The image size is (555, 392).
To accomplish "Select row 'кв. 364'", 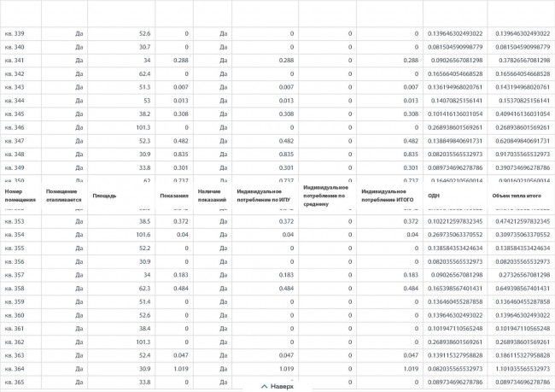I will click(x=277, y=369).
